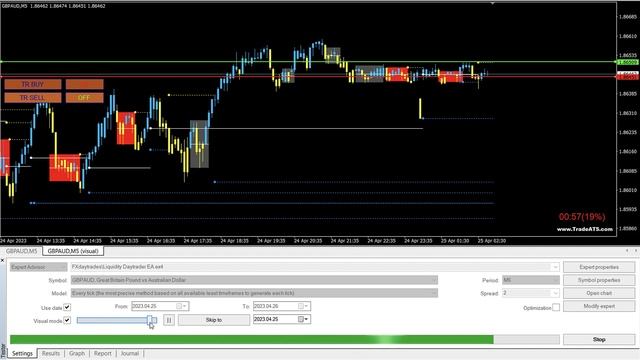Screen dimensions: 640x360
Task: Pause the visual backtest playback
Action: coord(169,320)
